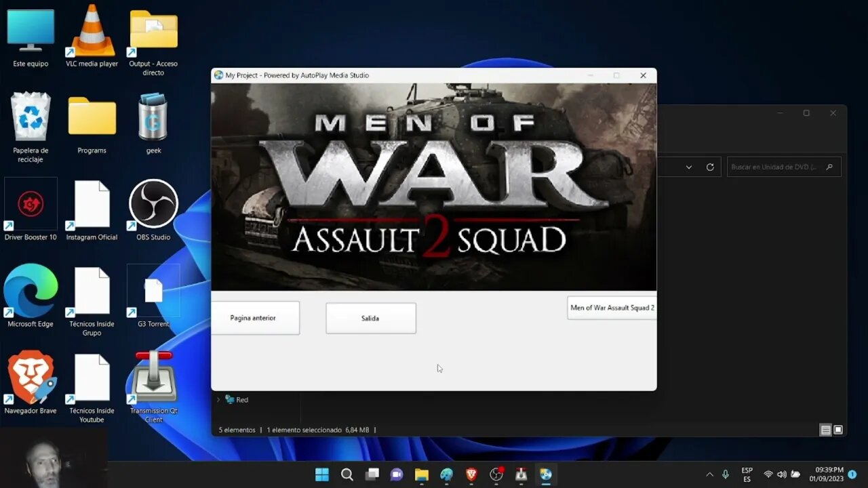Image resolution: width=868 pixels, height=488 pixels.
Task: Expand File Explorer address history dropdown
Action: click(x=689, y=167)
